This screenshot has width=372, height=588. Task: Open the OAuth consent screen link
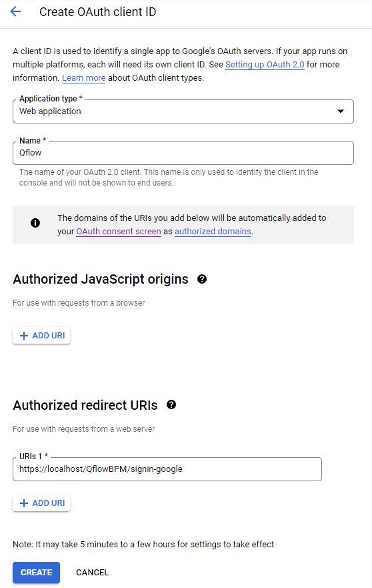click(x=119, y=232)
